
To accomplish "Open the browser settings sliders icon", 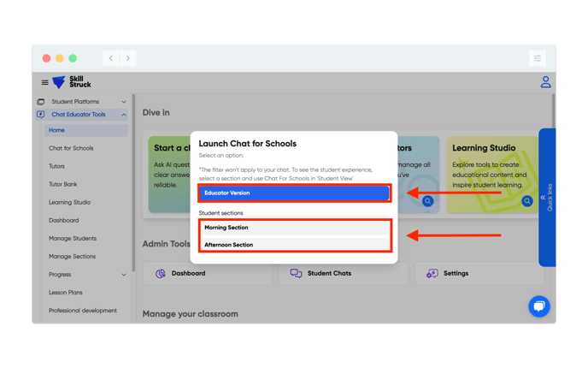I will [x=537, y=58].
